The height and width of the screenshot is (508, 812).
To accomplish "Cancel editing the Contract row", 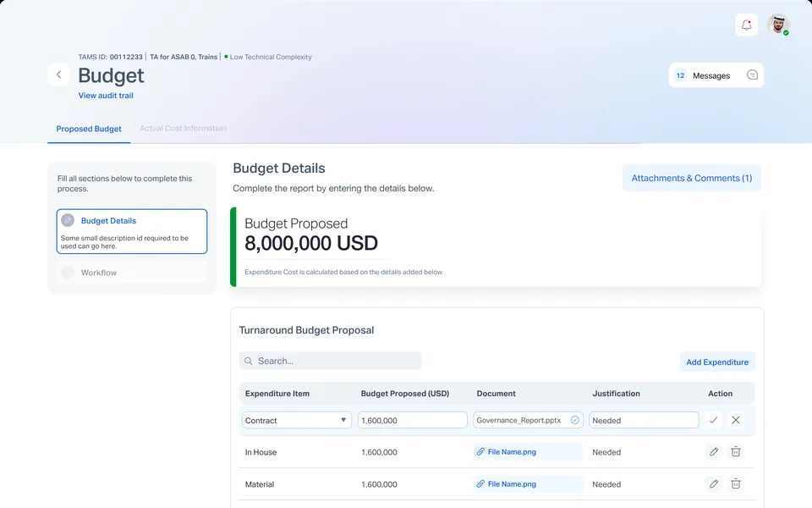I will click(735, 420).
